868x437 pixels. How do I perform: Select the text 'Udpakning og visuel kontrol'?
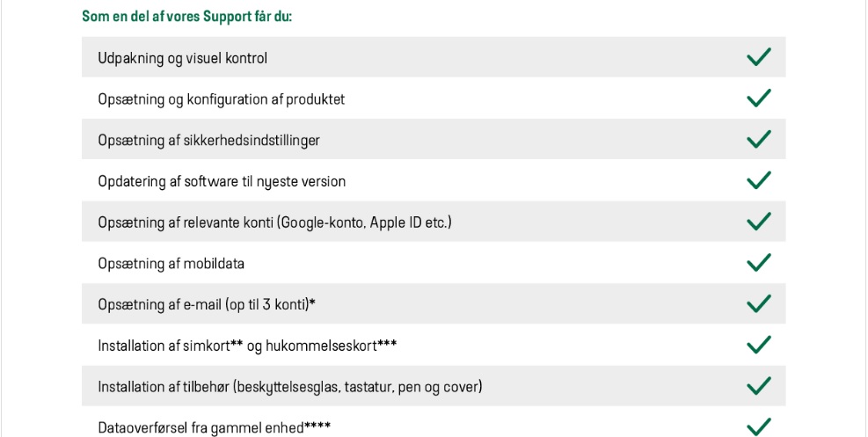182,58
